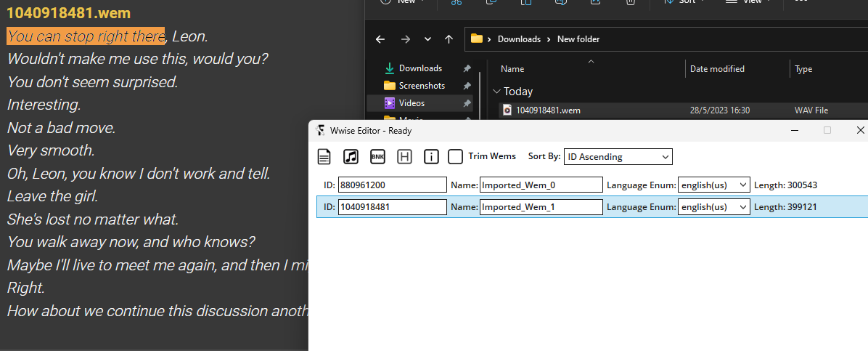Click the line 'She's lost no matter what.'
The width and height of the screenshot is (868, 351).
point(93,219)
